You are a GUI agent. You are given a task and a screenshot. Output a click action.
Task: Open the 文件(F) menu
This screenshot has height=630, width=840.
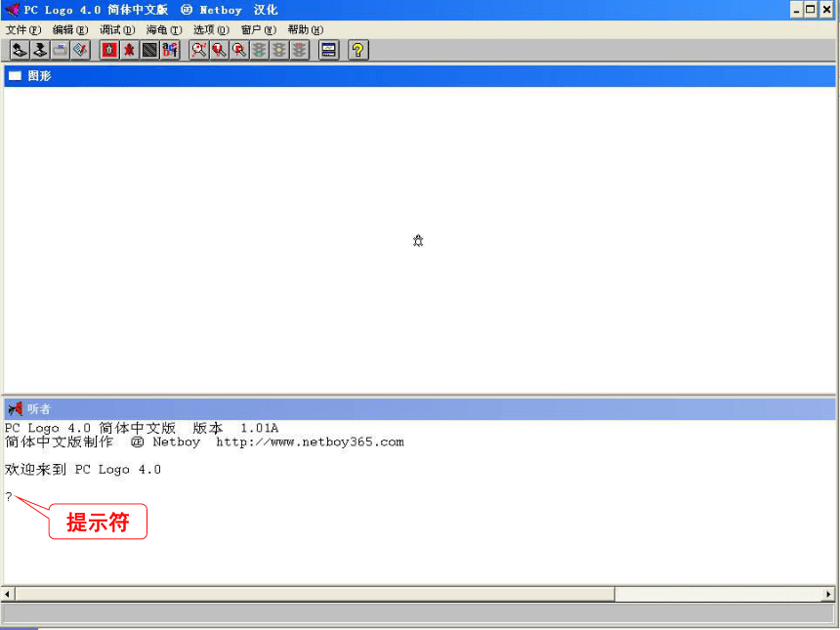(23, 30)
